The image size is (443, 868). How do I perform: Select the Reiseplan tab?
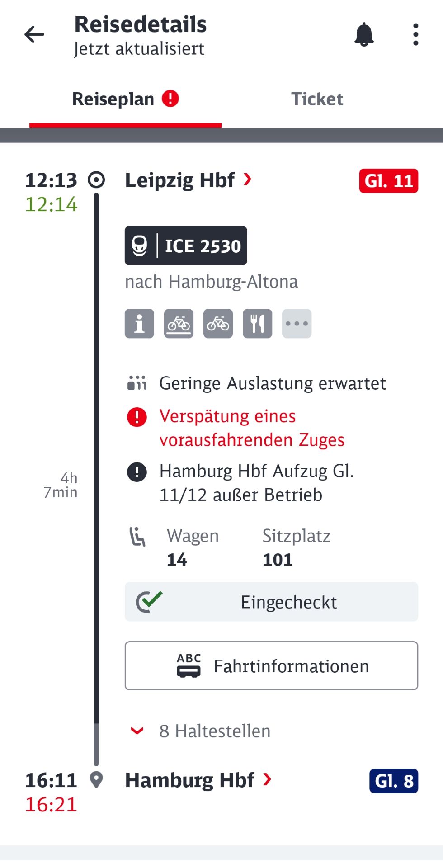125,99
